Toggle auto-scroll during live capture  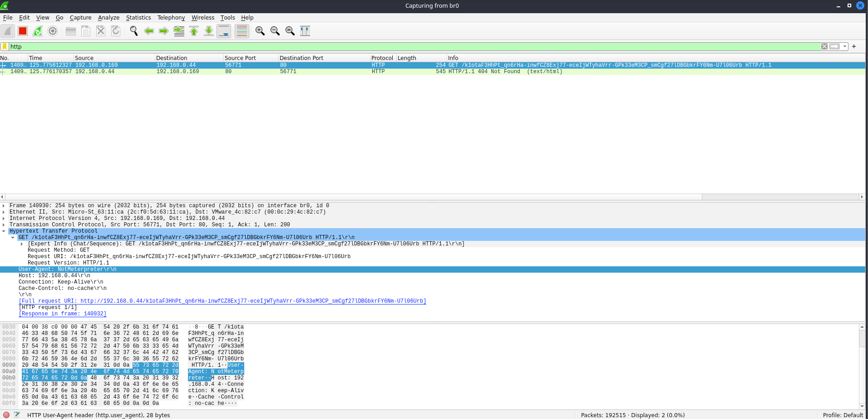pos(224,31)
